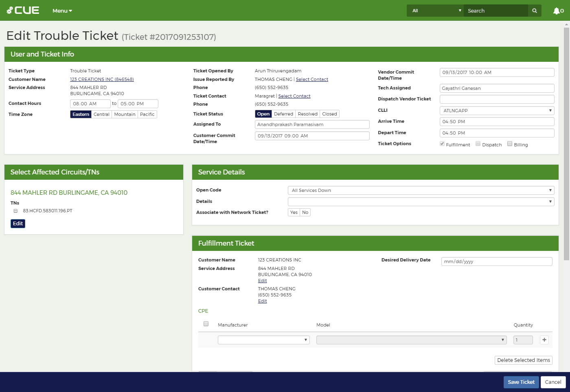The height and width of the screenshot is (392, 570).
Task: Open the 123 CREATIONS INC customer link
Action: pyautogui.click(x=102, y=80)
